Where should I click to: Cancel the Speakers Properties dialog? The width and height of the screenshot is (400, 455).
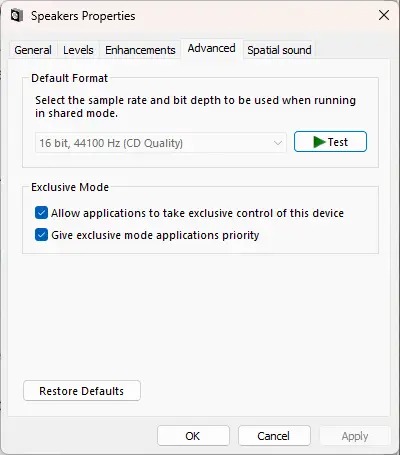point(274,436)
